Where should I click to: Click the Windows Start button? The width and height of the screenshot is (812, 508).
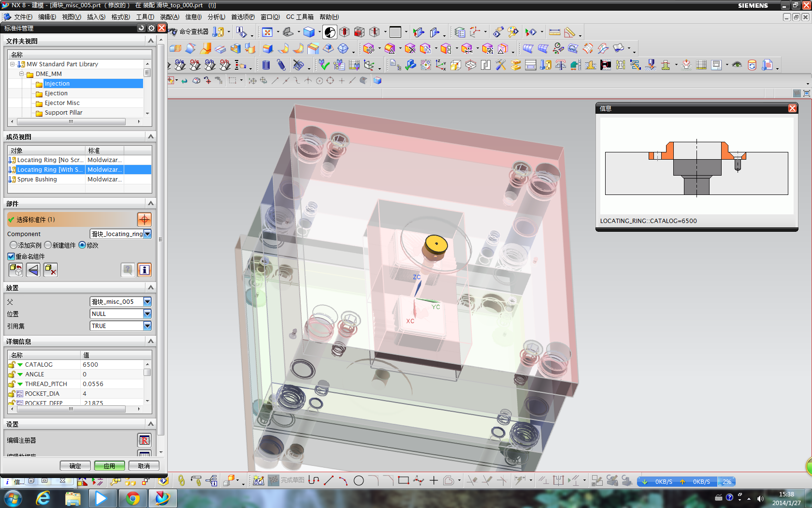(13, 498)
